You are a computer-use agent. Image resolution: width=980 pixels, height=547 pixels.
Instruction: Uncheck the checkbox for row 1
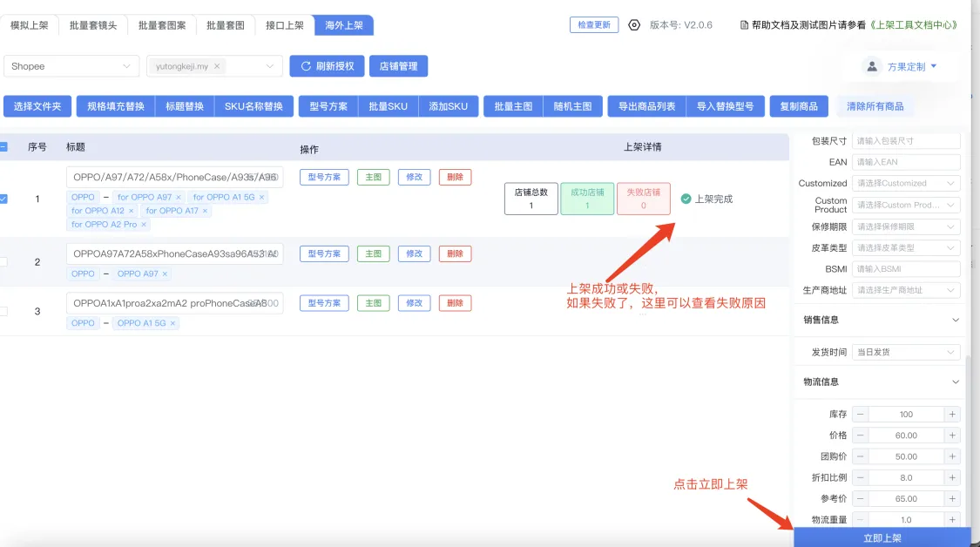pyautogui.click(x=3, y=199)
